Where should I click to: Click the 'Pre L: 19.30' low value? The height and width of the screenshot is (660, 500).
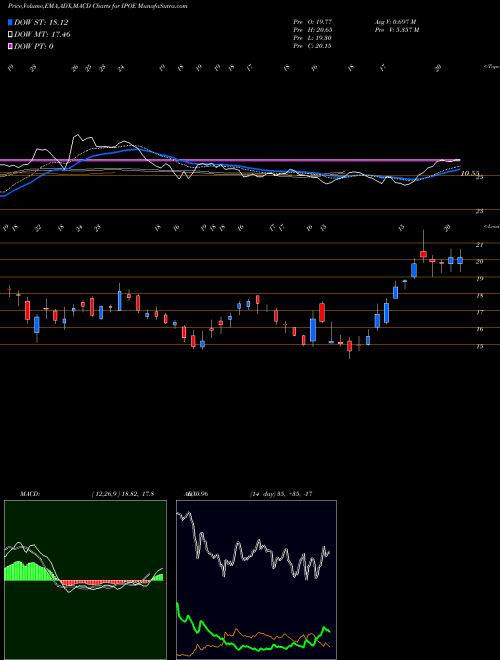coord(313,38)
